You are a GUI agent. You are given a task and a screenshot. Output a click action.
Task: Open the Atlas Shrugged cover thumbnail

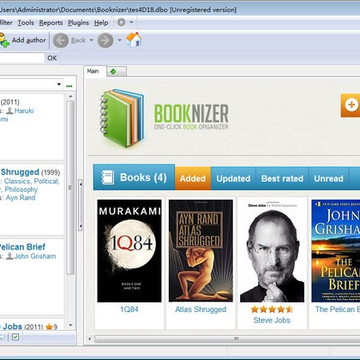[201, 251]
